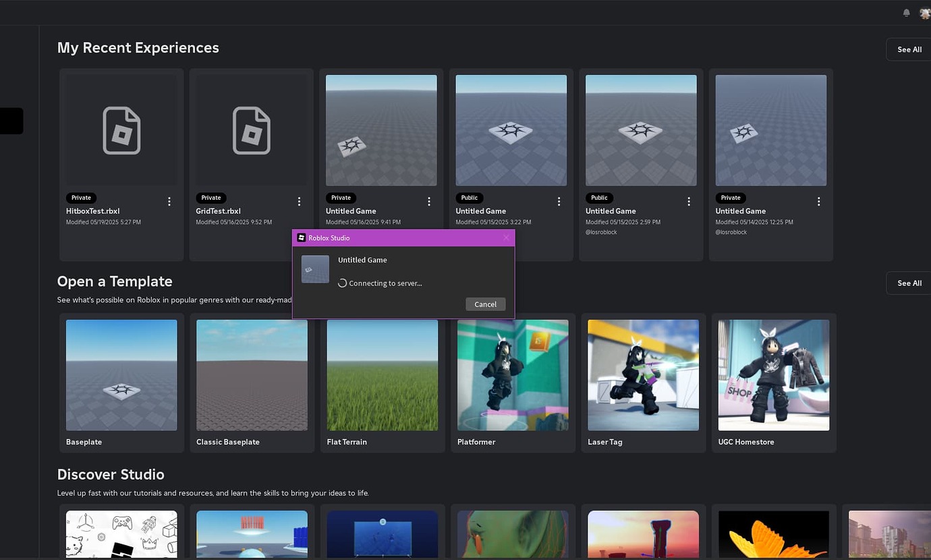Open the sunset tower tutorial thumbnail
The width and height of the screenshot is (931, 560).
[x=643, y=534]
